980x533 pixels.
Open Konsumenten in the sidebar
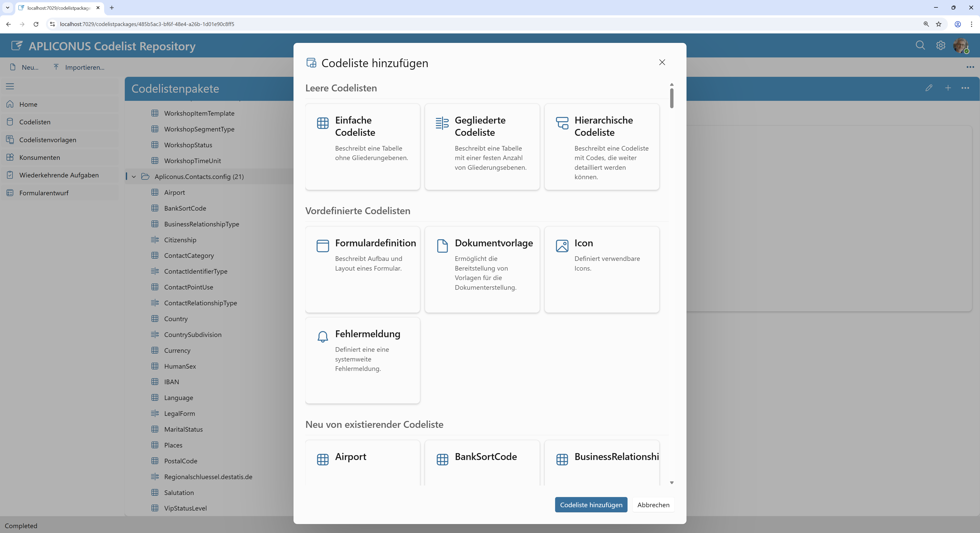tap(60, 157)
